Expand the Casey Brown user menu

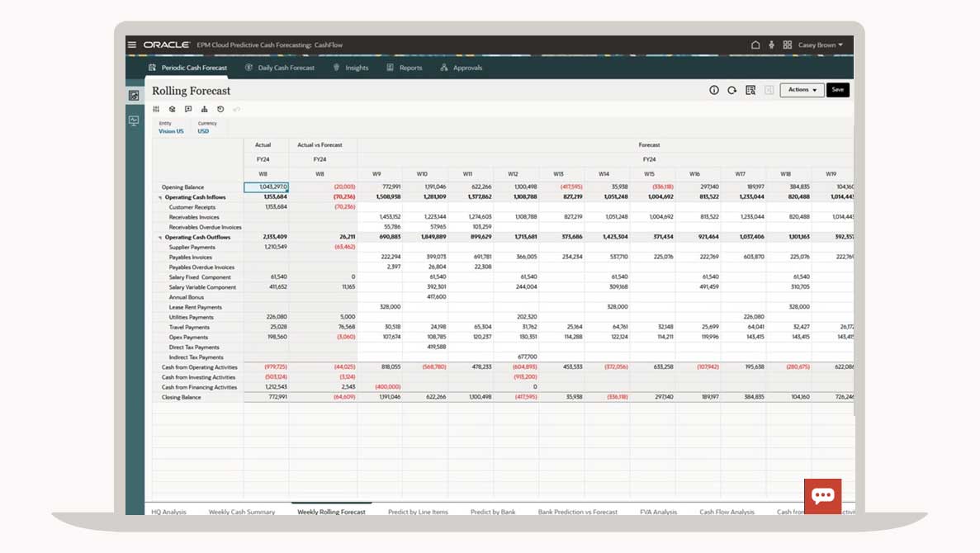pos(818,45)
